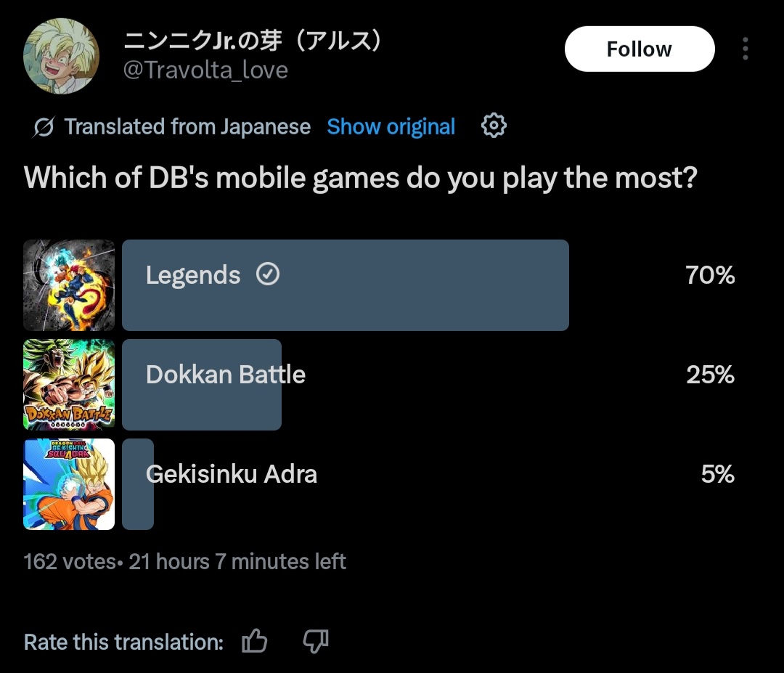Click the Show original link
Image resolution: width=784 pixels, height=673 pixels.
(x=391, y=126)
